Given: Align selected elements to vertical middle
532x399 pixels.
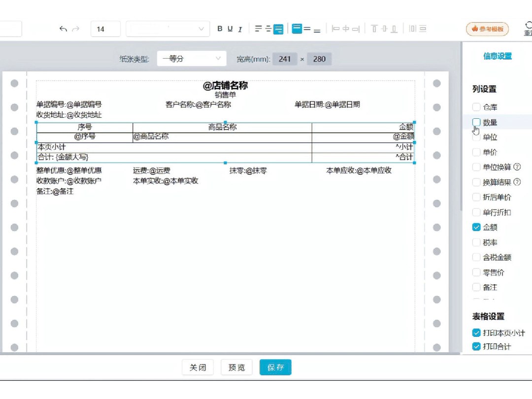Looking at the screenshot, I should [384, 29].
